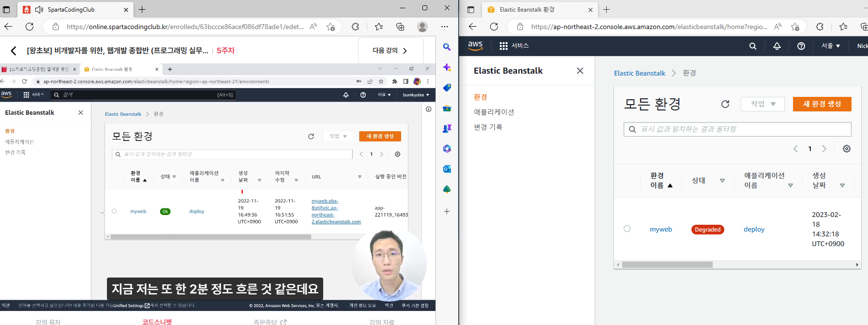Refresh the SpartaCodingClub browser page
The image size is (868, 325).
tap(30, 27)
